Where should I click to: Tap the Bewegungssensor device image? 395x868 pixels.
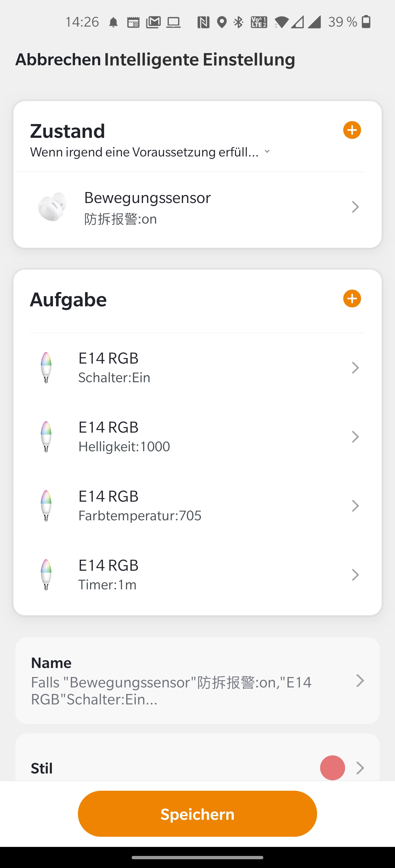52,207
